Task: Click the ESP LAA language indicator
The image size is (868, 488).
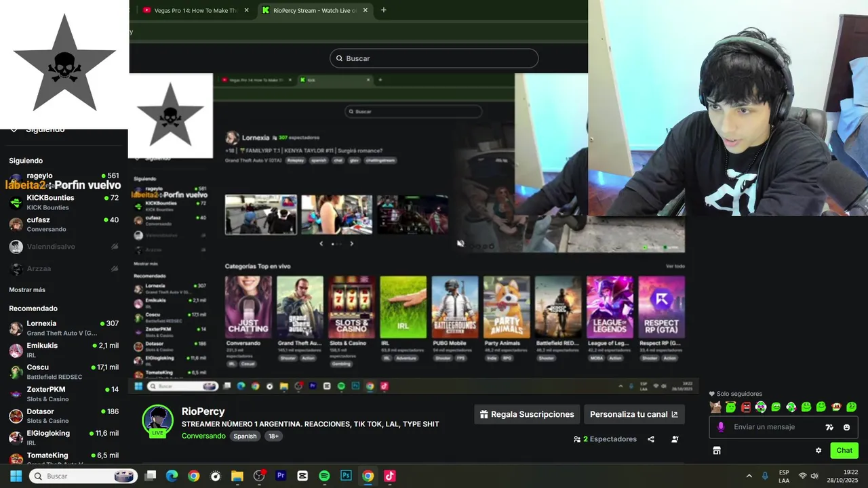Action: click(784, 476)
